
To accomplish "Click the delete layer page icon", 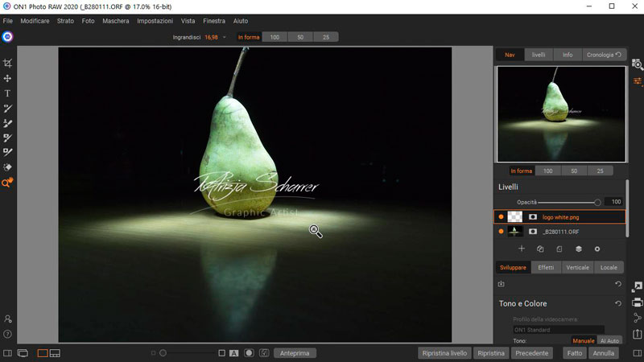I will pyautogui.click(x=559, y=249).
